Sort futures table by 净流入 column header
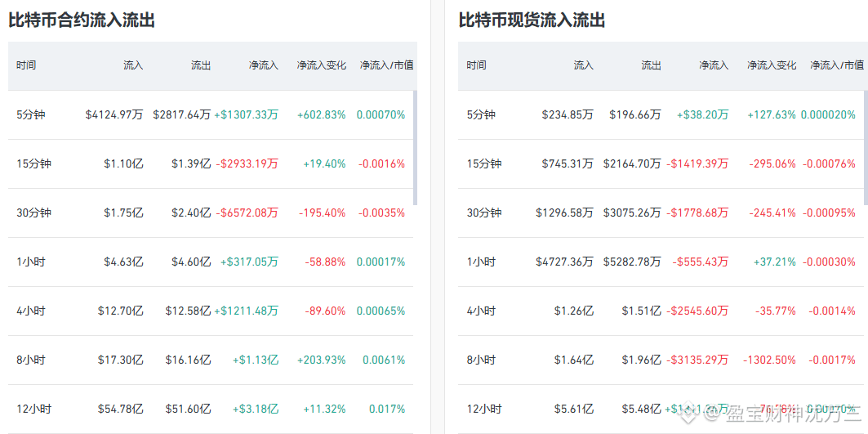The image size is (868, 434). point(264,65)
